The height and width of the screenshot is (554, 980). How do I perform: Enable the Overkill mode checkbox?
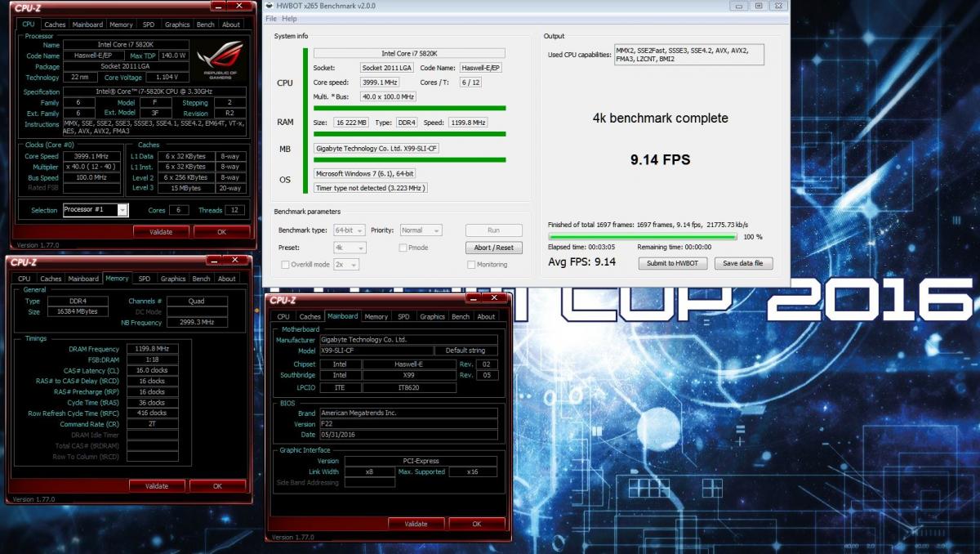(x=285, y=265)
